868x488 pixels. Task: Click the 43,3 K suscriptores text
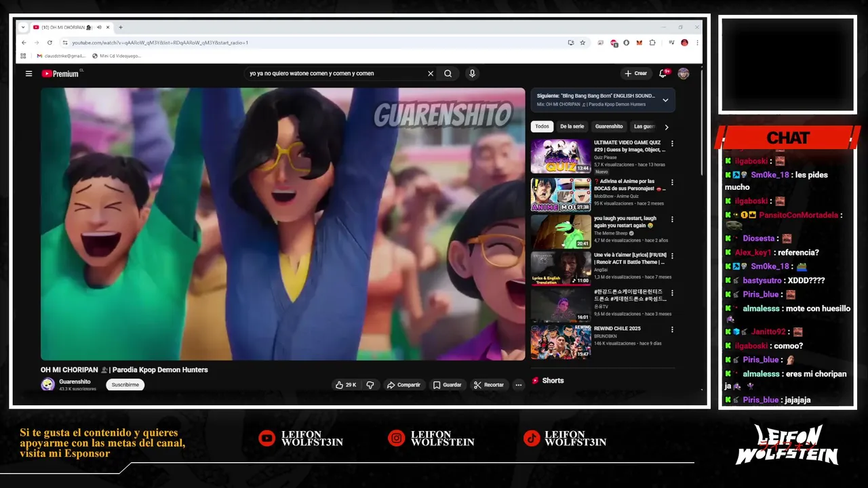[77, 389]
